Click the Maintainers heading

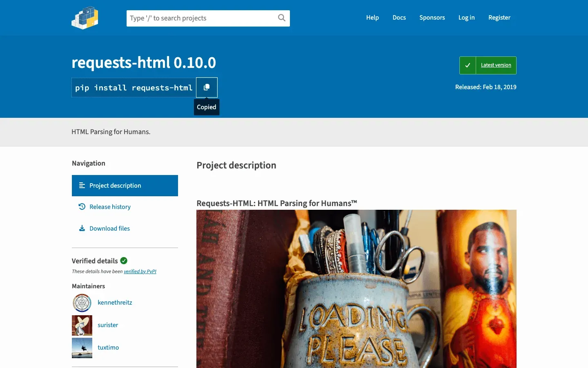[89, 286]
